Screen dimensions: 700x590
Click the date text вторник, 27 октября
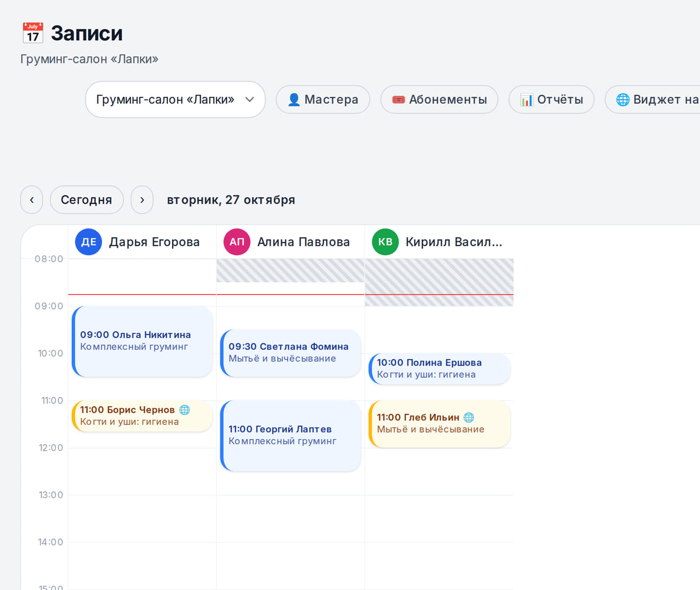(231, 200)
